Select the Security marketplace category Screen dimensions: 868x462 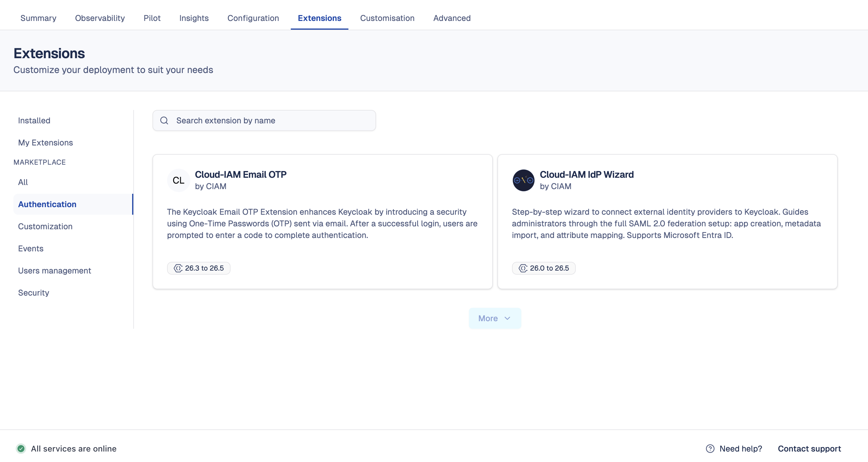[33, 293]
